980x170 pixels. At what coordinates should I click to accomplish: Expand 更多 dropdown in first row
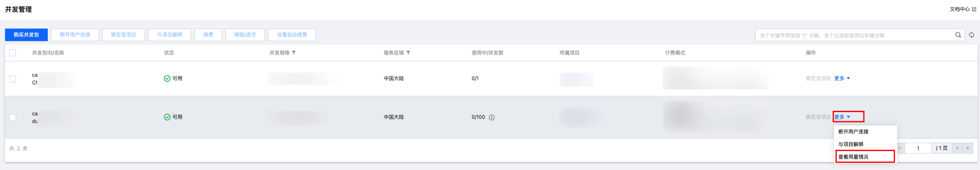pos(842,78)
